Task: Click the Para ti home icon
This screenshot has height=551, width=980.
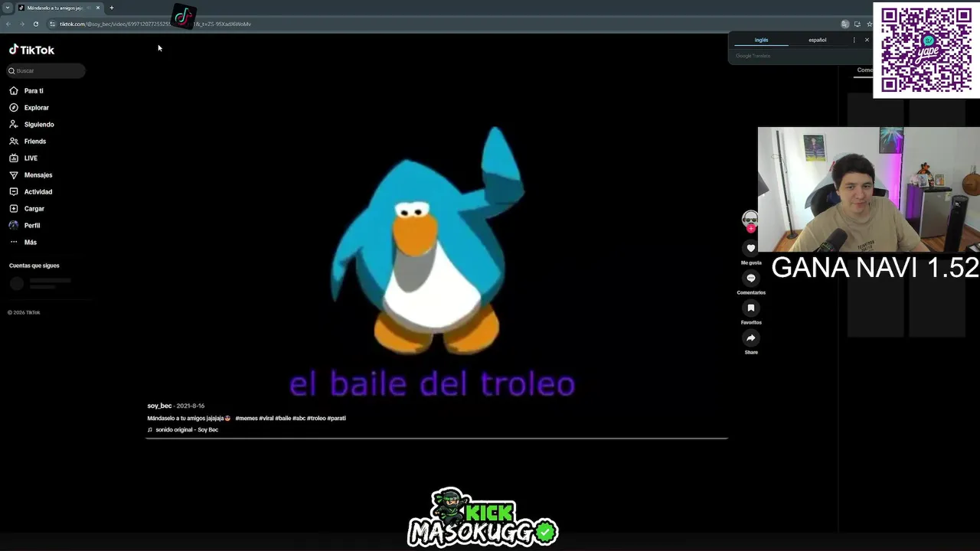Action: tap(14, 91)
